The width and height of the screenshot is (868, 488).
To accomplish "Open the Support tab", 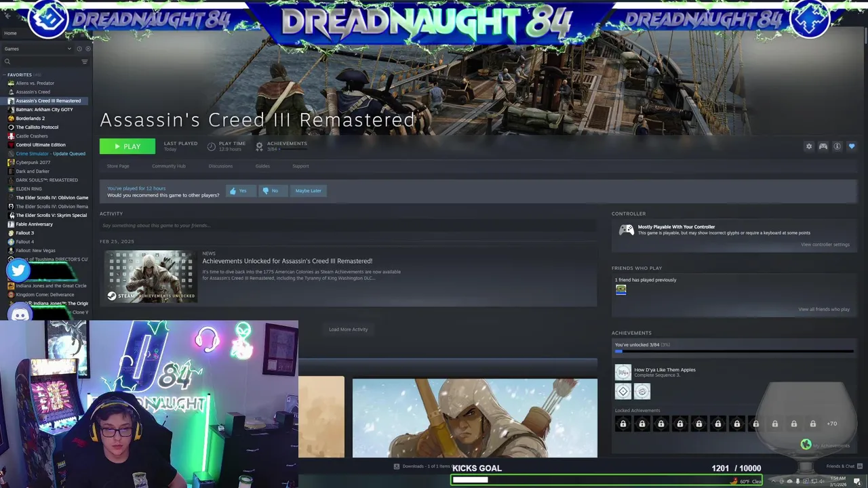I will (300, 166).
